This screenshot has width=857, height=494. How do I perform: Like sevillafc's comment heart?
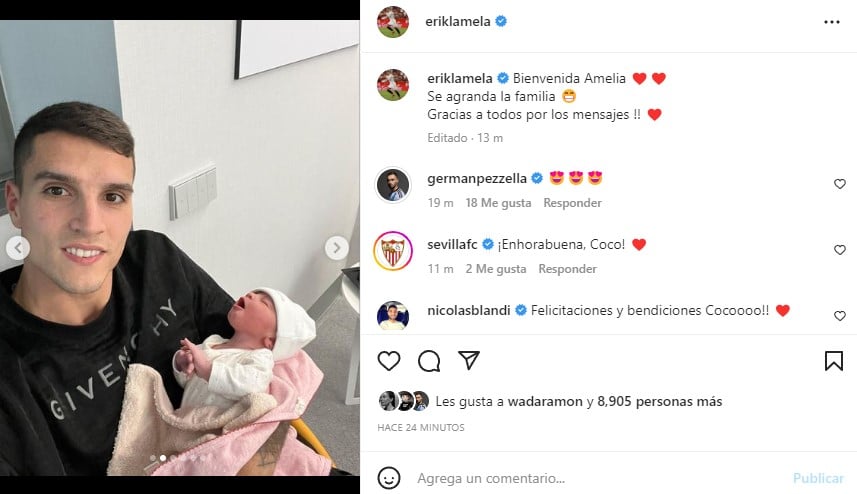(840, 250)
